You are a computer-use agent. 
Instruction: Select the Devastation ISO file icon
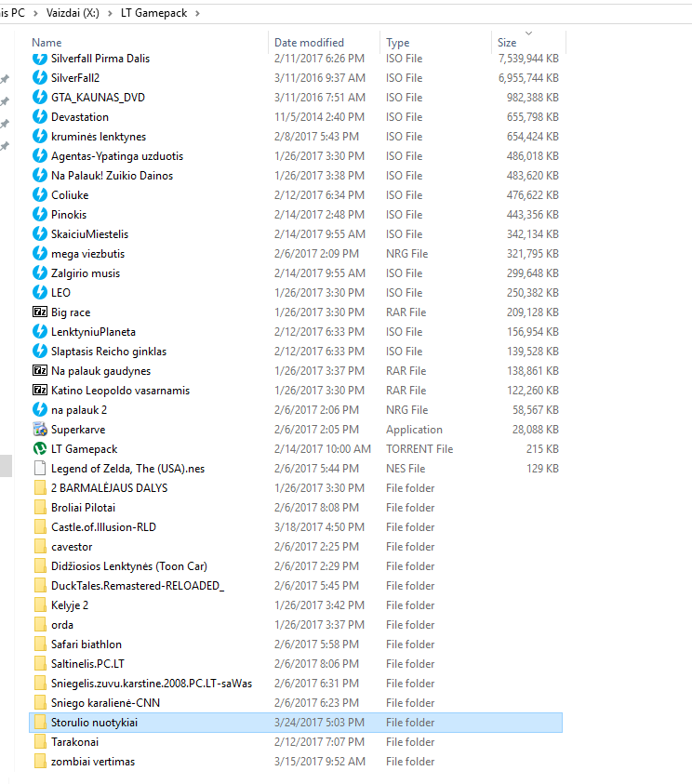(x=40, y=117)
